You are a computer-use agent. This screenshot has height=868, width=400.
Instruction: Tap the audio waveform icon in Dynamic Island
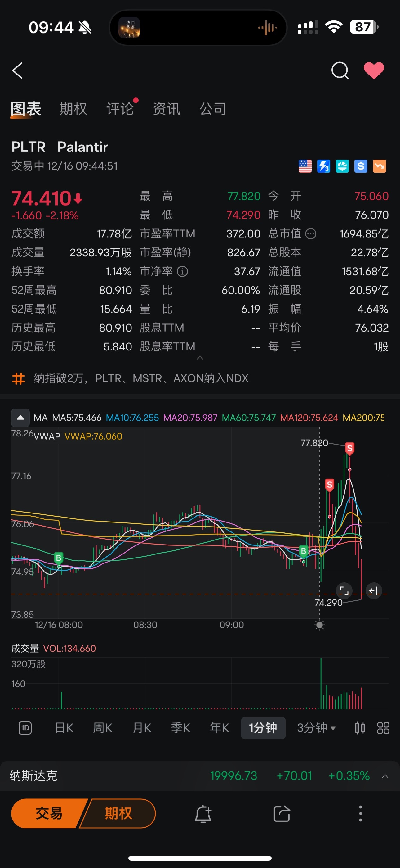[267, 27]
